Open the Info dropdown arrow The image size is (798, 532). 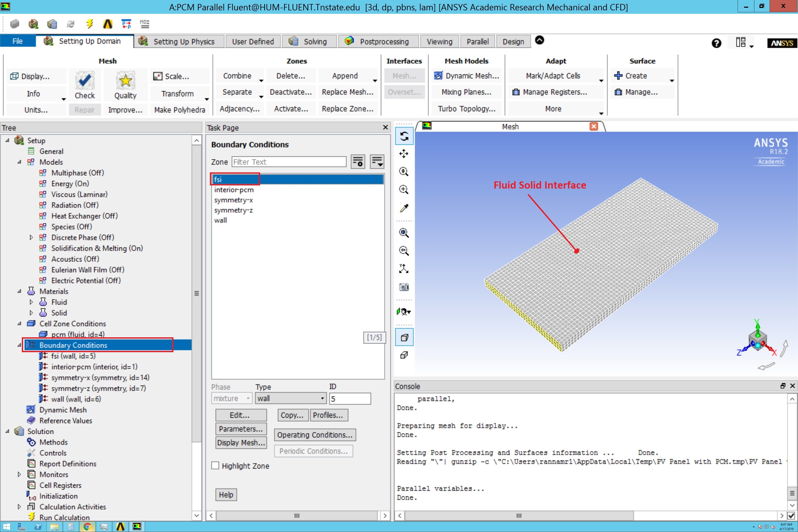click(64, 99)
